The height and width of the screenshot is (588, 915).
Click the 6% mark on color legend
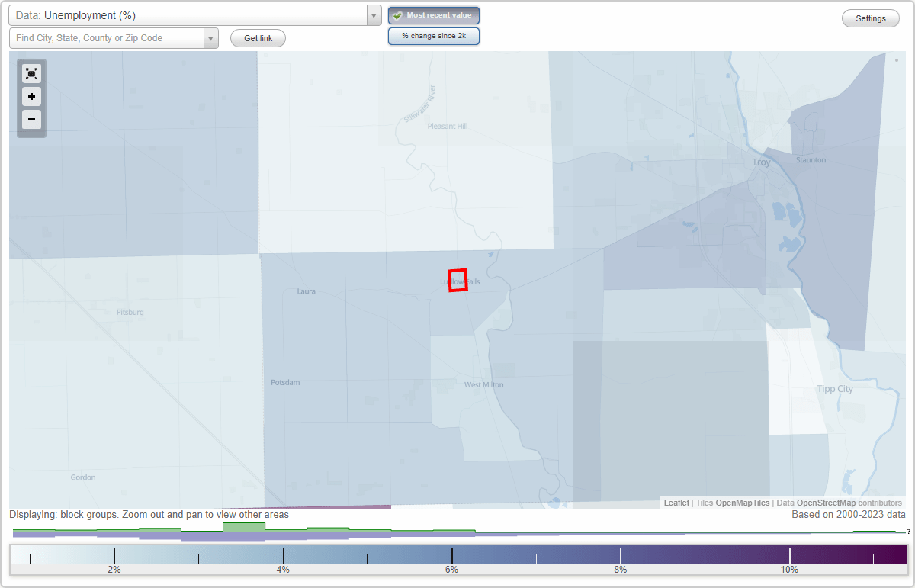coord(451,570)
